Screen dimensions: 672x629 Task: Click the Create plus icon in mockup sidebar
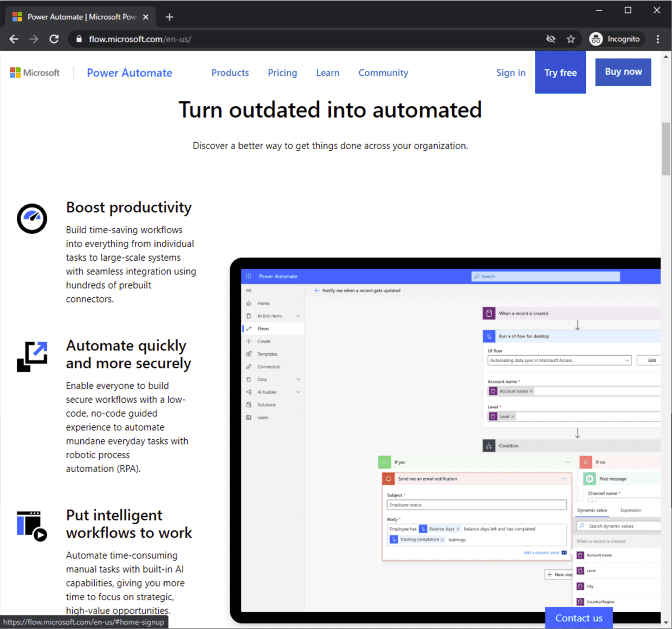coord(249,341)
